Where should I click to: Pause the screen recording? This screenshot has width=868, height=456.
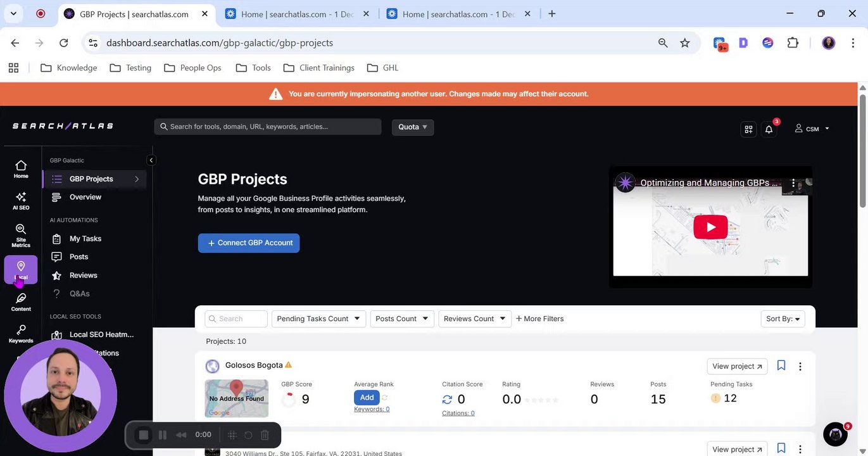click(163, 434)
